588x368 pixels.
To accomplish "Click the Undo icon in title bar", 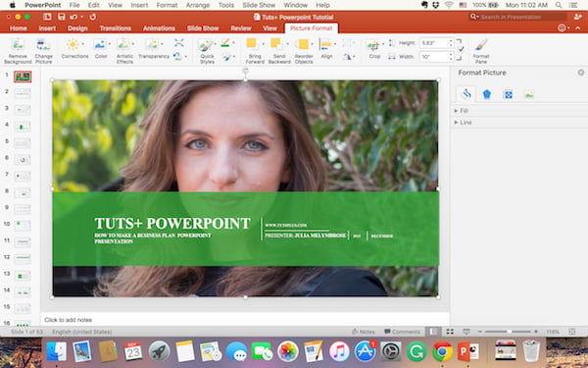I will pyautogui.click(x=73, y=17).
